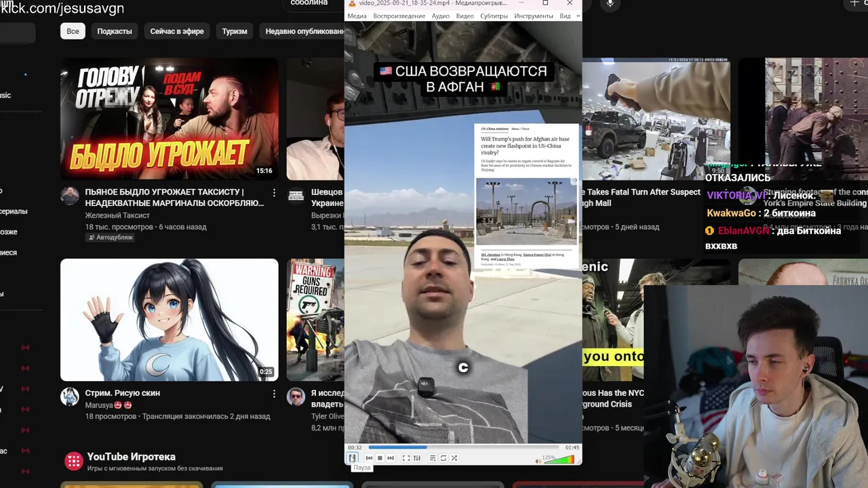Skip to previous track in VLC
The image size is (868, 488).
coord(369,458)
